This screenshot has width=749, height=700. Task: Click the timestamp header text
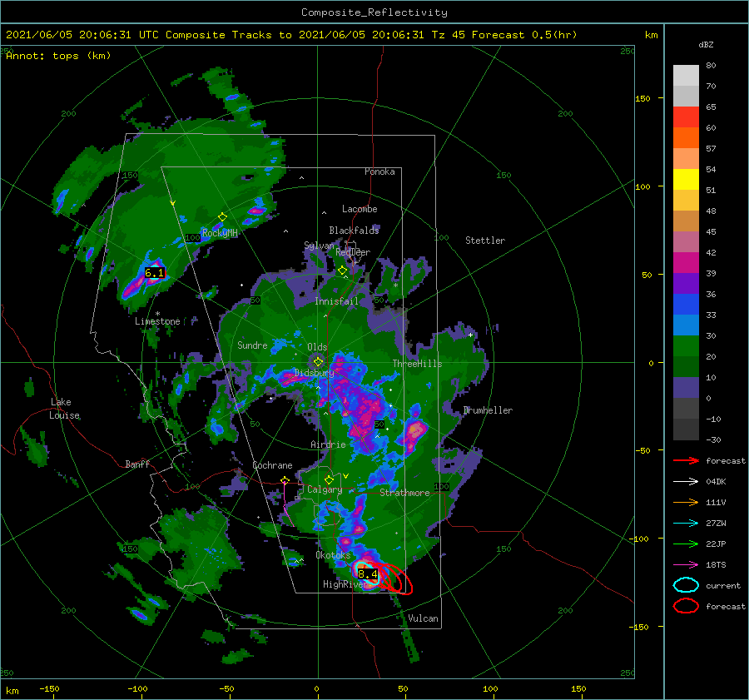coord(291,35)
